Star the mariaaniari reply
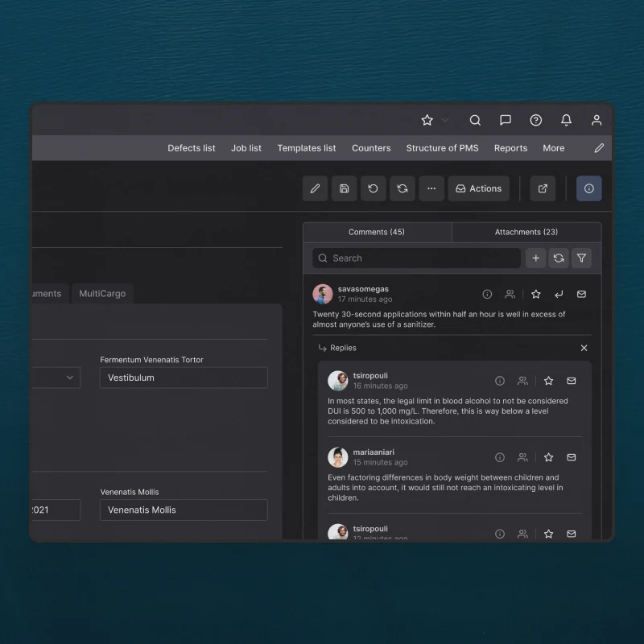The height and width of the screenshot is (644, 644). click(549, 457)
